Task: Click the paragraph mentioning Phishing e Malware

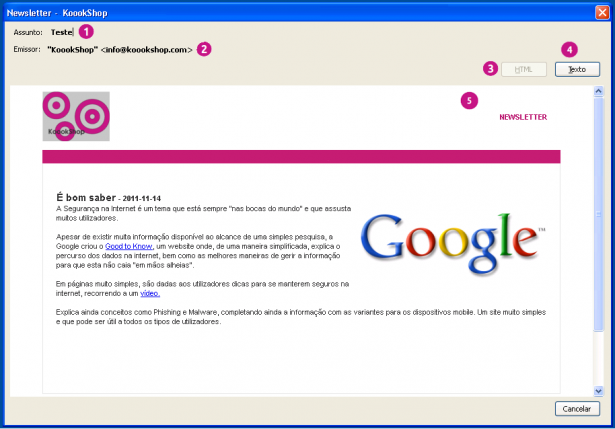Action: 301,317
